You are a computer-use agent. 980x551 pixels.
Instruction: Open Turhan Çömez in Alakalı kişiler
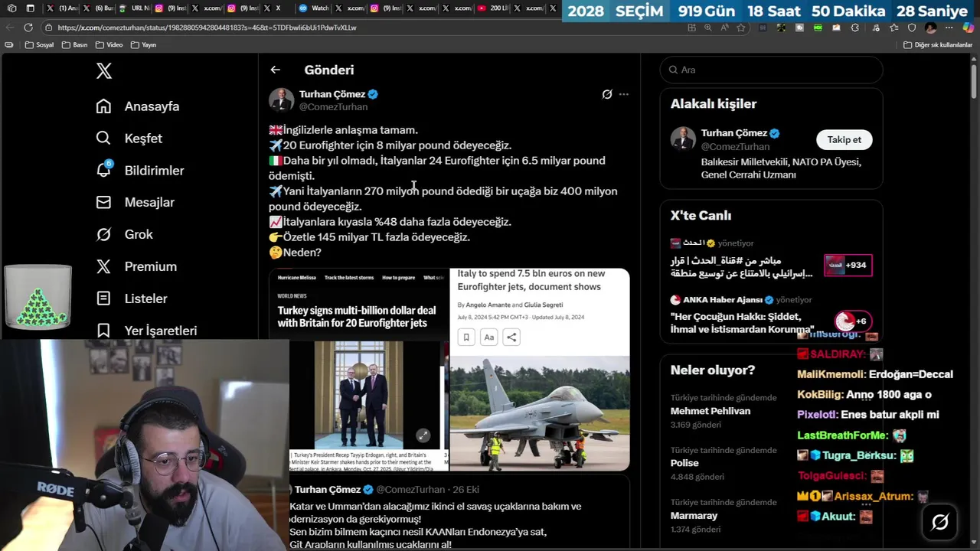point(733,133)
